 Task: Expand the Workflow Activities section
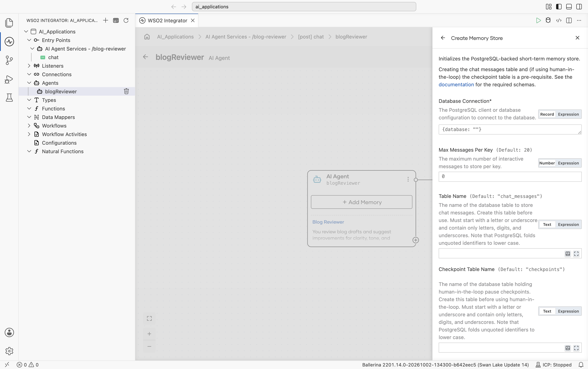29,134
